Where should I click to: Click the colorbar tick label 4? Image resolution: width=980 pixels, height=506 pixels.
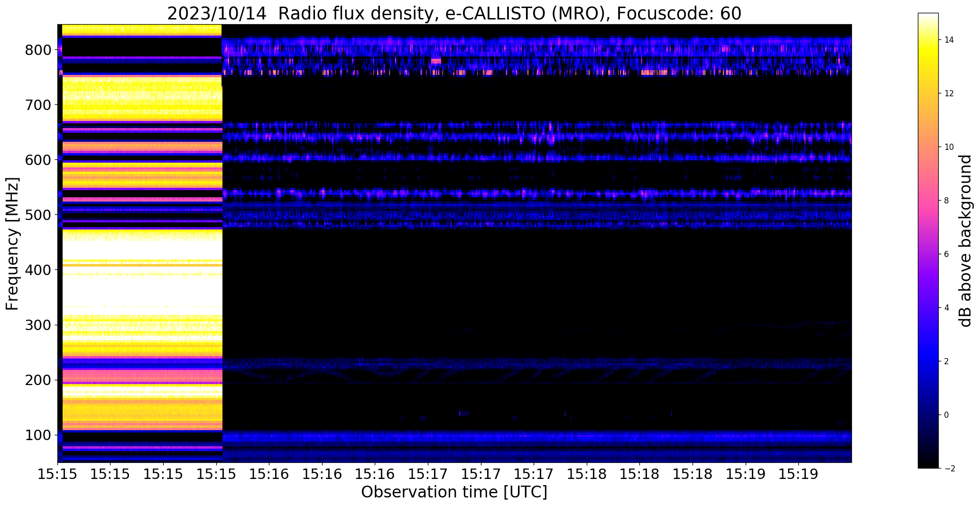(946, 308)
